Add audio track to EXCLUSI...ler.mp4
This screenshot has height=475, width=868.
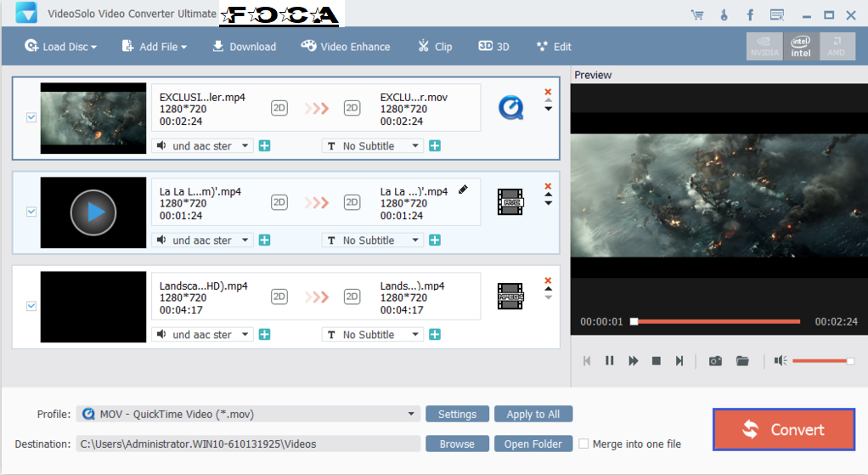tap(265, 145)
